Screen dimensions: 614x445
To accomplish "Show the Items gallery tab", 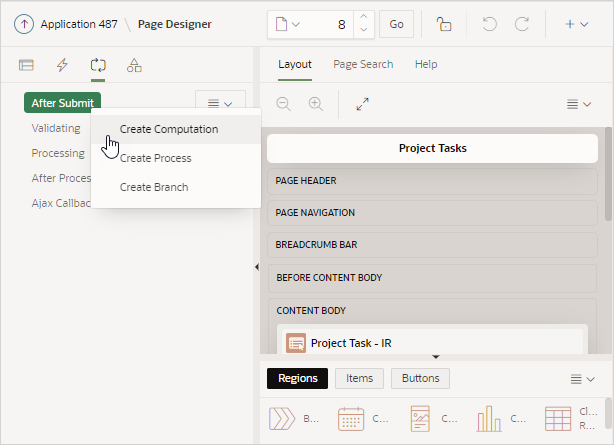I will [x=359, y=378].
